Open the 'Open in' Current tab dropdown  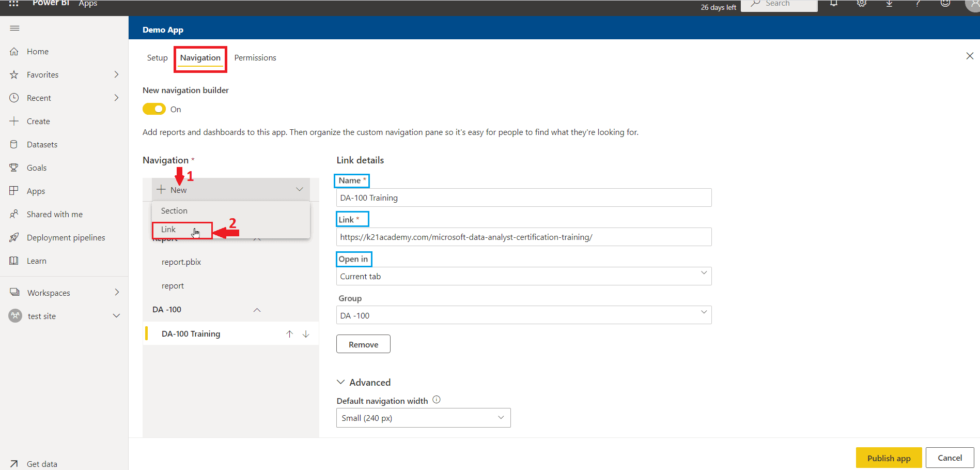(x=523, y=276)
